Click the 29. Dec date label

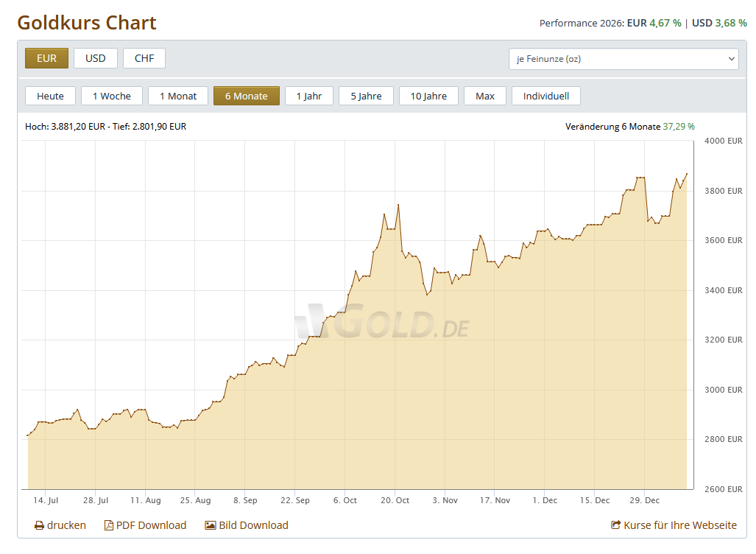tap(645, 500)
